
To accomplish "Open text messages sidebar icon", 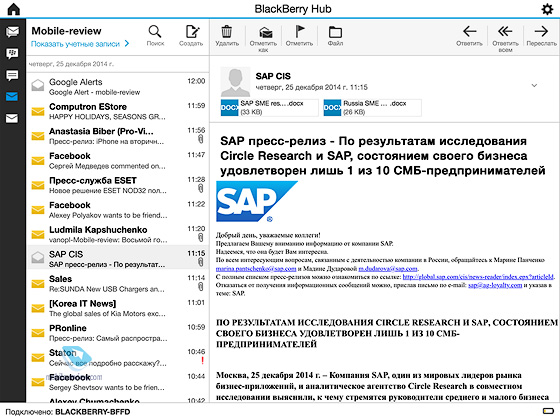I will point(12,75).
